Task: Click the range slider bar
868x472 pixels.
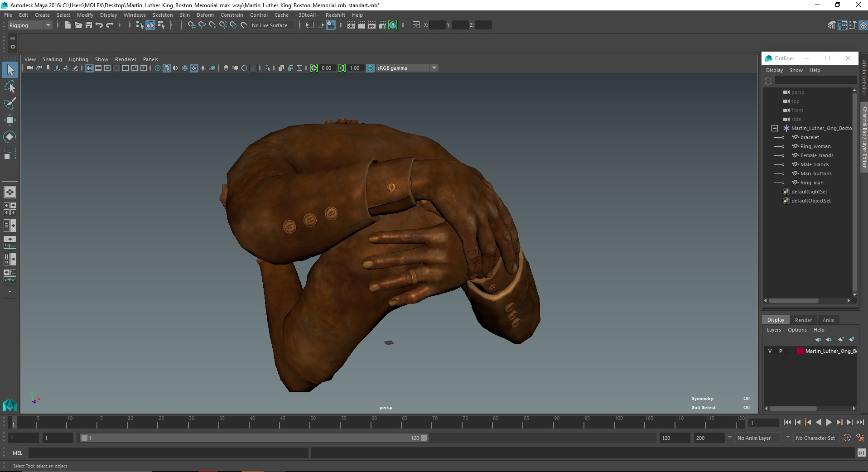Action: click(x=254, y=438)
